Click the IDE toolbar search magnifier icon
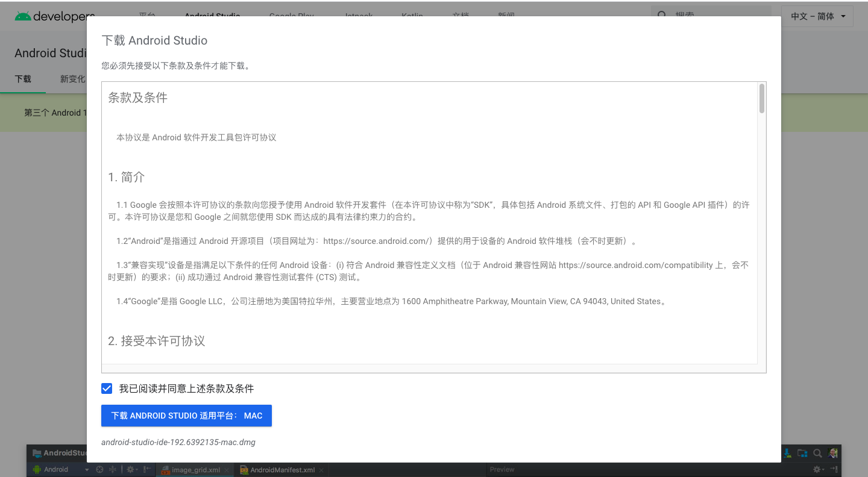 pyautogui.click(x=817, y=453)
